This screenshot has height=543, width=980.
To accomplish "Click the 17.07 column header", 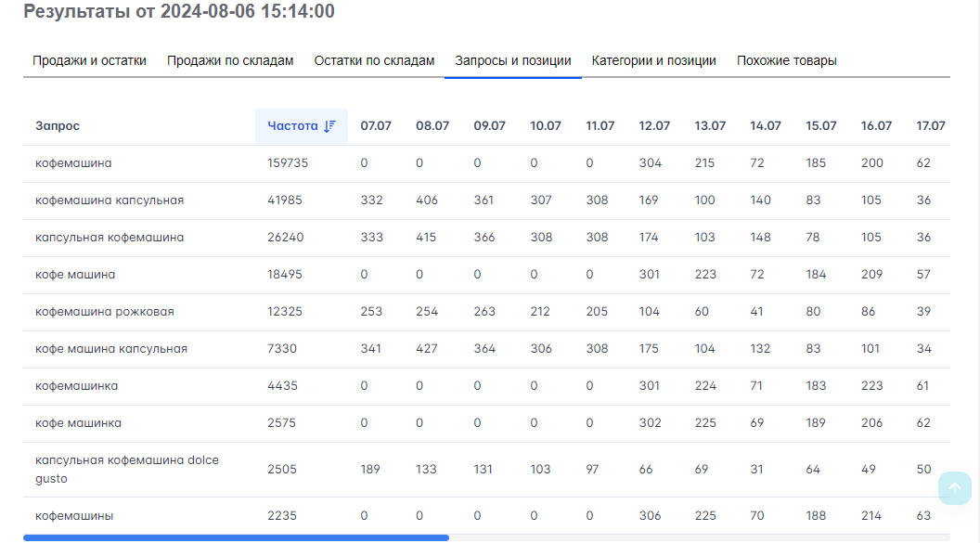I will pos(931,125).
